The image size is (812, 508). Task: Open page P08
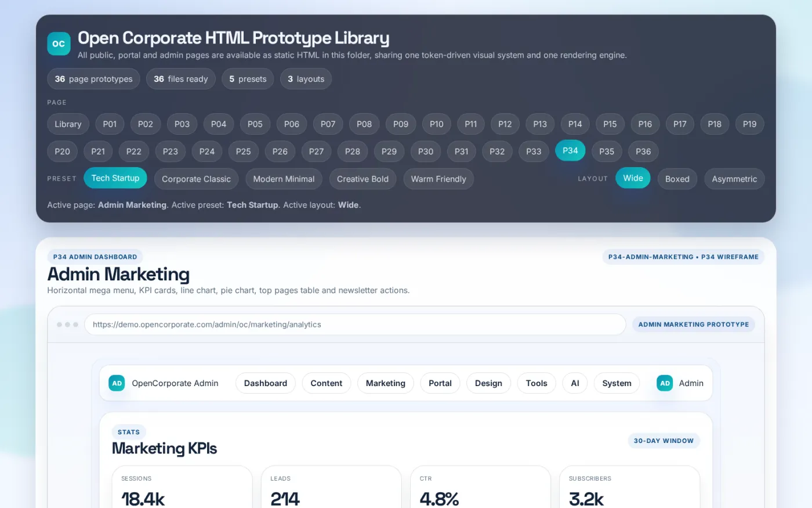click(364, 124)
